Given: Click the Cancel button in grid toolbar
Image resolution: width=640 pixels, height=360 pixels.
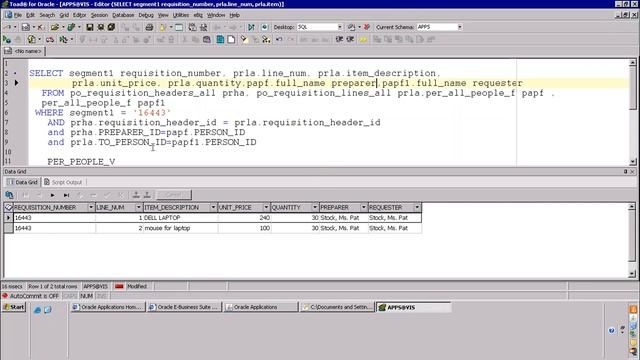Looking at the screenshot, I should pyautogui.click(x=173, y=195).
